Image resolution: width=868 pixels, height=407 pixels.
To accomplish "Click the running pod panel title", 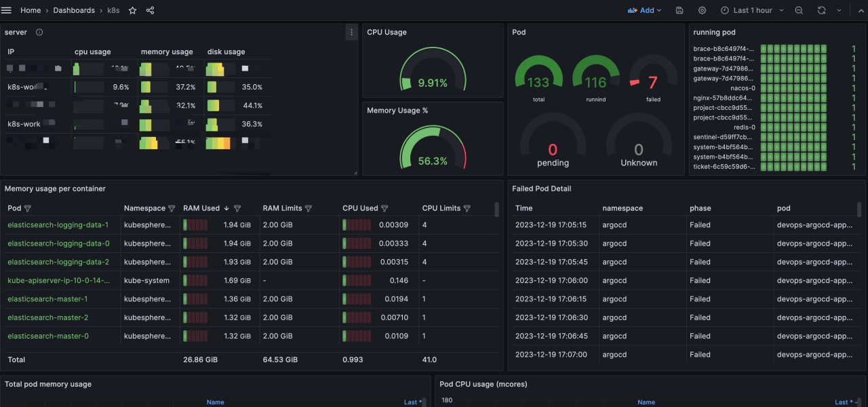I will pos(714,32).
